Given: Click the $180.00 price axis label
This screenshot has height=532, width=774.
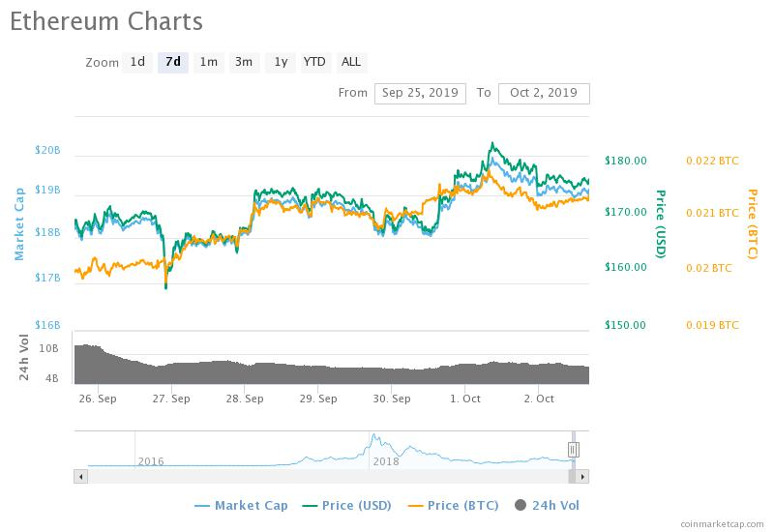Looking at the screenshot, I should pos(625,161).
